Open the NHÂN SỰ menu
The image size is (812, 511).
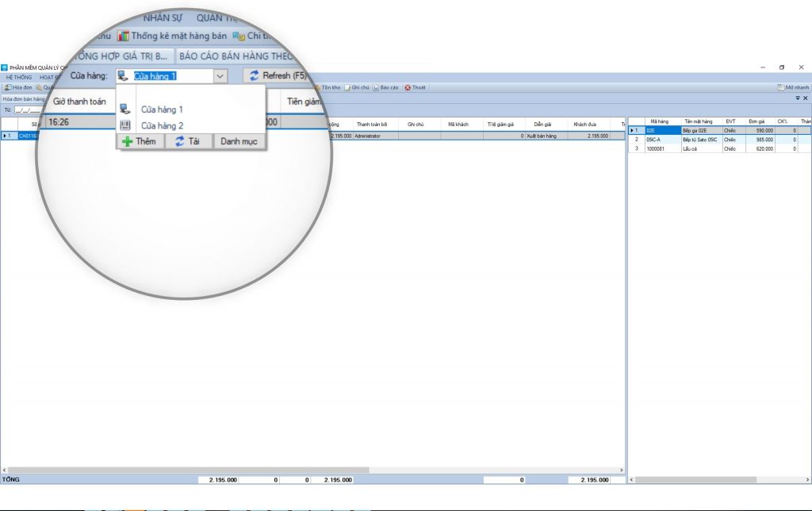163,18
